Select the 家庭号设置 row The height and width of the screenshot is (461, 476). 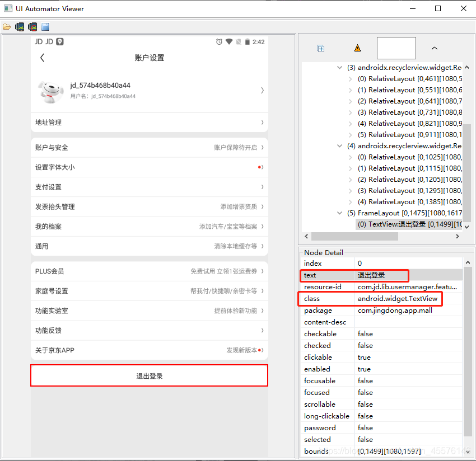[x=150, y=291]
